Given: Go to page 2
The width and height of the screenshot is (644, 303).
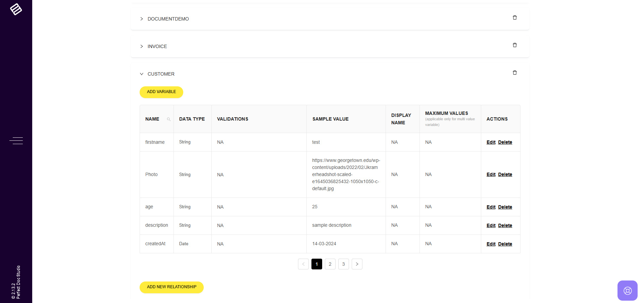Looking at the screenshot, I should (x=330, y=264).
